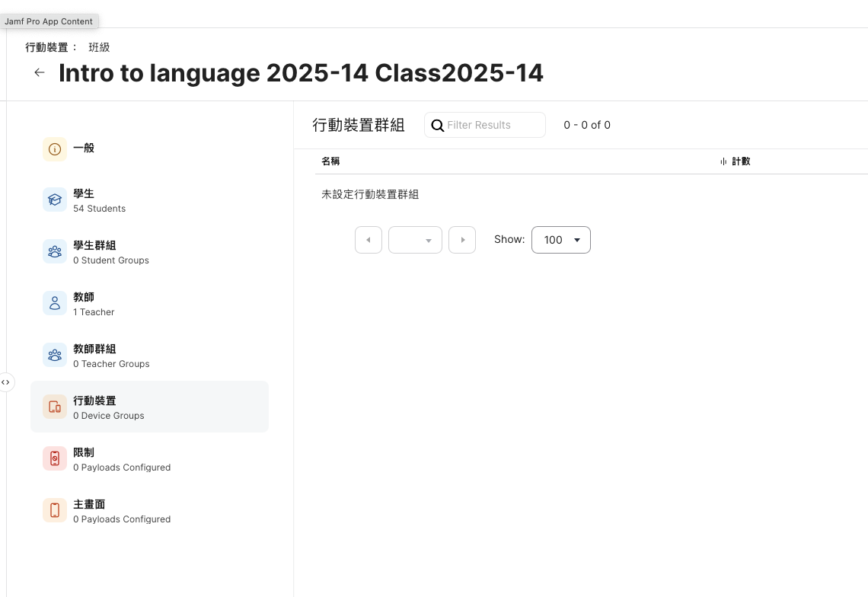868x597 pixels.
Task: Go to next page of results
Action: tap(462, 240)
